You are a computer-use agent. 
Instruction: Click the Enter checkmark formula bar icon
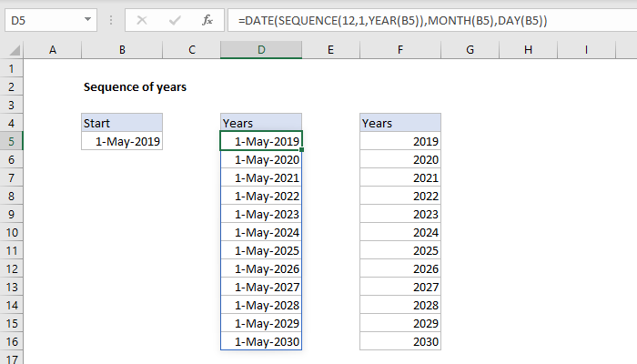tap(174, 19)
